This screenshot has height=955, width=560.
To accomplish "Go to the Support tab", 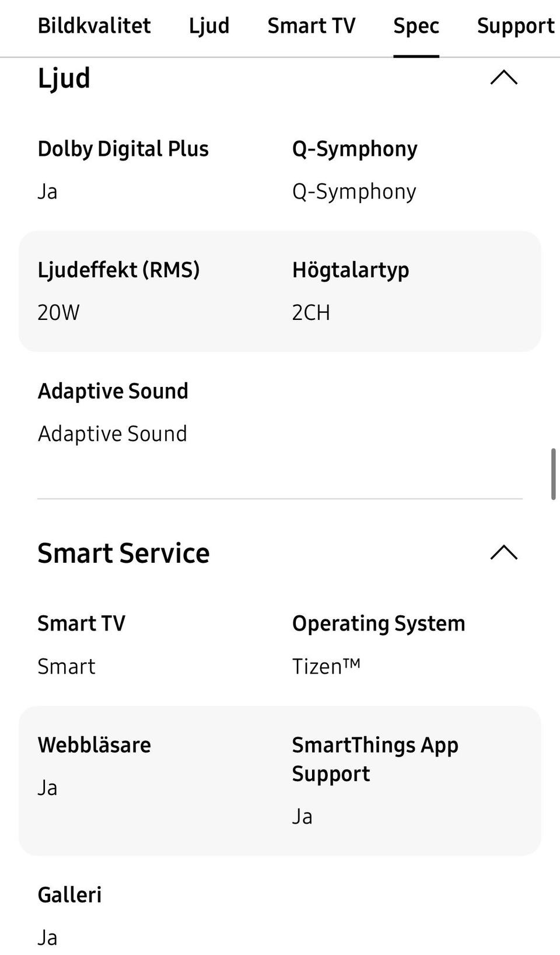I will coord(516,26).
